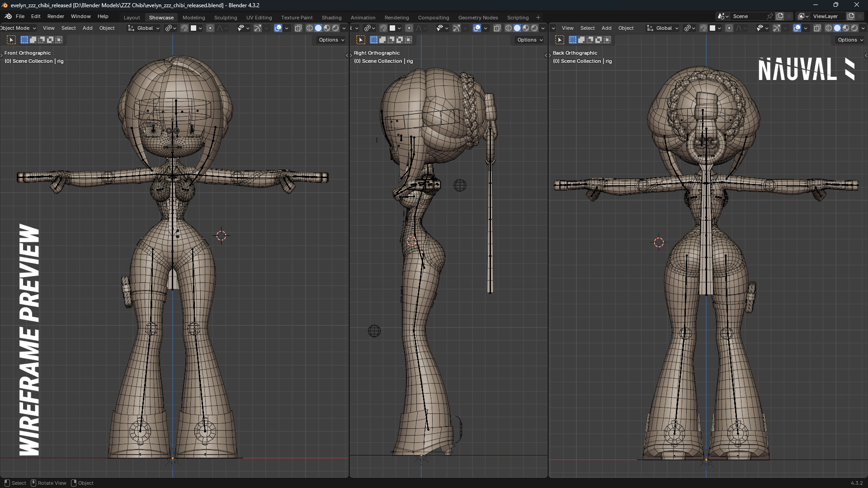Choose 'new selection' mode icon in Back view
Screen dimensions: 868x488
pyautogui.click(x=573, y=40)
